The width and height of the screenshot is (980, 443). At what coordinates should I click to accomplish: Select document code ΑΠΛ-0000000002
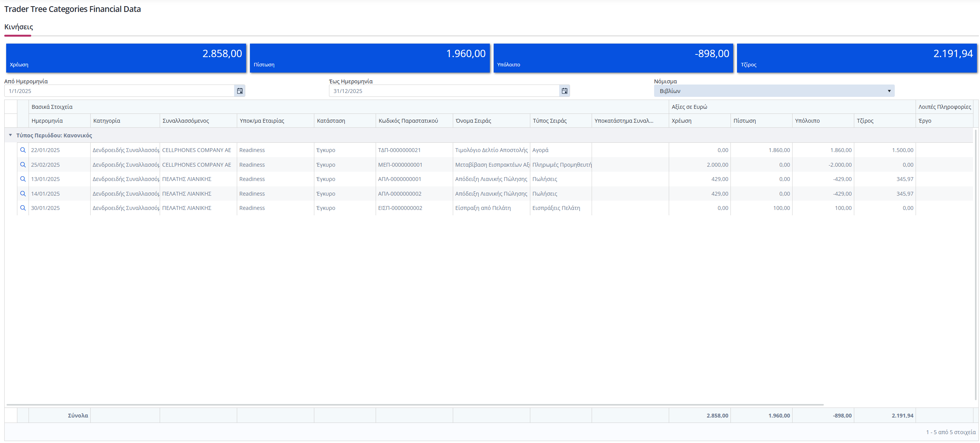tap(400, 194)
